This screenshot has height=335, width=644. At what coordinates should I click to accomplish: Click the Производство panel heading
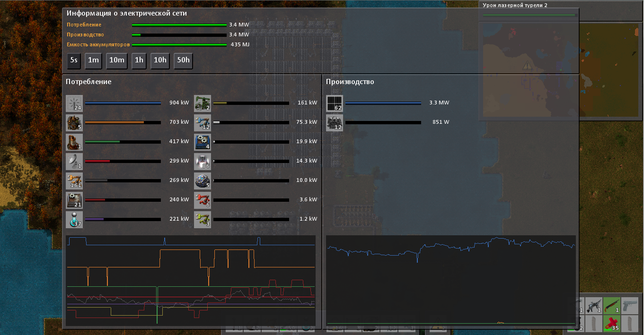pos(350,82)
